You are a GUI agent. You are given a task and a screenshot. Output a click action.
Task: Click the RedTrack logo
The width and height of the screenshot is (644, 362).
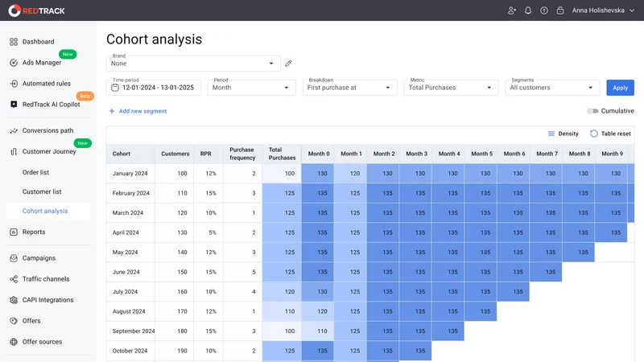[36, 10]
